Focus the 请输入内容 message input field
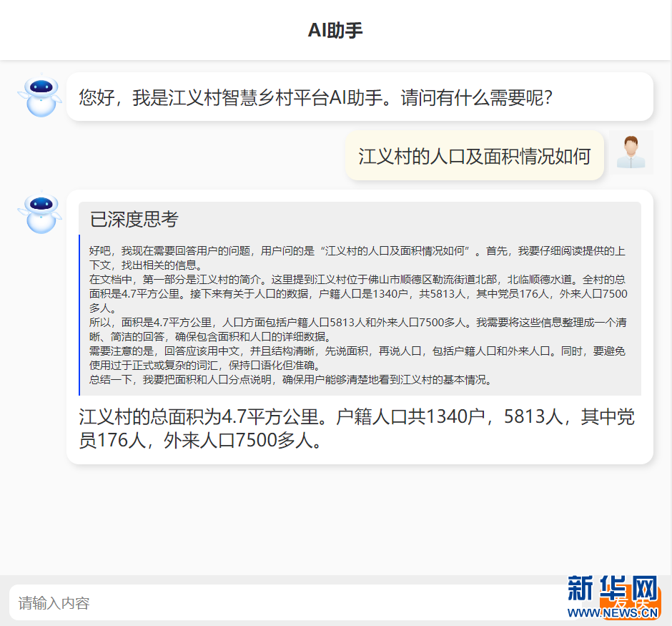672x626 pixels. [x=286, y=602]
